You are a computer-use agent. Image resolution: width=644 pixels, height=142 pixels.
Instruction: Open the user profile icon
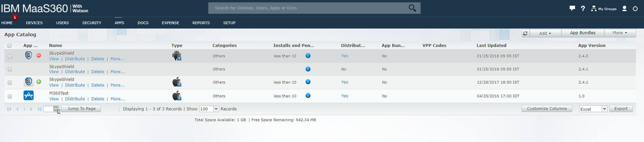click(x=624, y=8)
